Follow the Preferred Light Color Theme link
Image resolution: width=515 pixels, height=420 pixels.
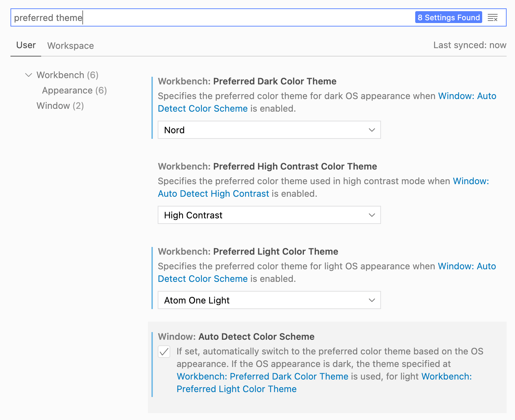click(237, 389)
